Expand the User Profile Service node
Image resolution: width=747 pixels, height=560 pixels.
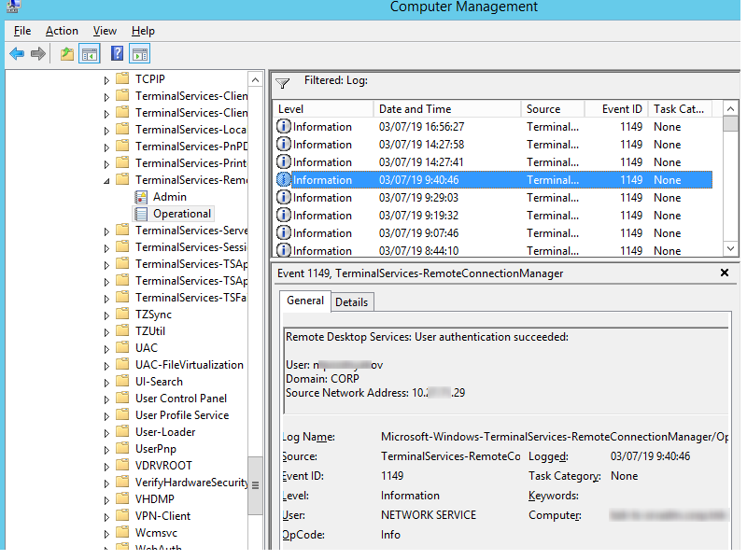point(106,416)
